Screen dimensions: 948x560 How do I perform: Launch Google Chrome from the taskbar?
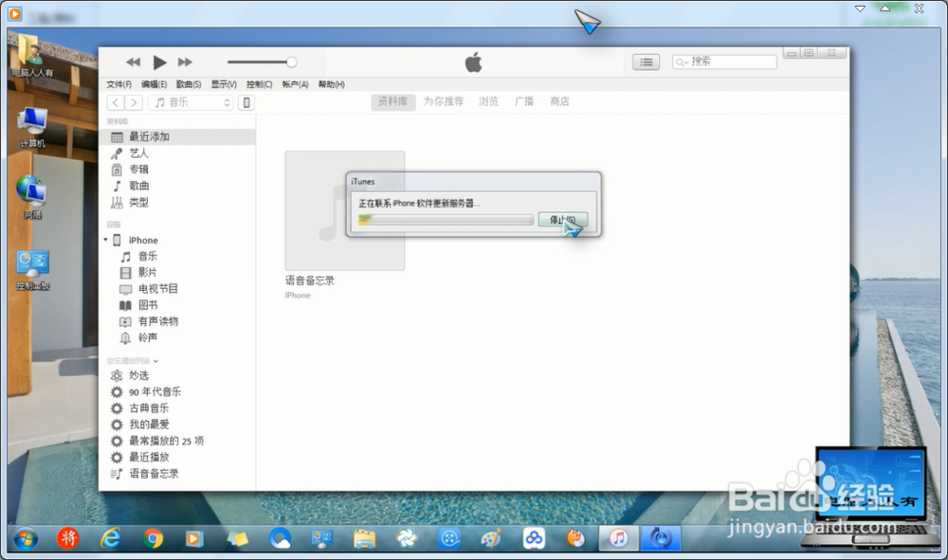point(153,538)
